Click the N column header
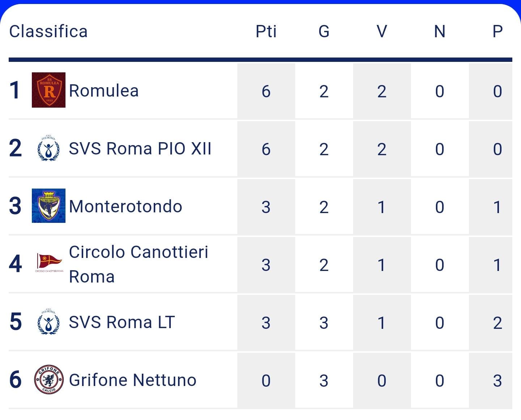Image resolution: width=521 pixels, height=420 pixels. (440, 31)
